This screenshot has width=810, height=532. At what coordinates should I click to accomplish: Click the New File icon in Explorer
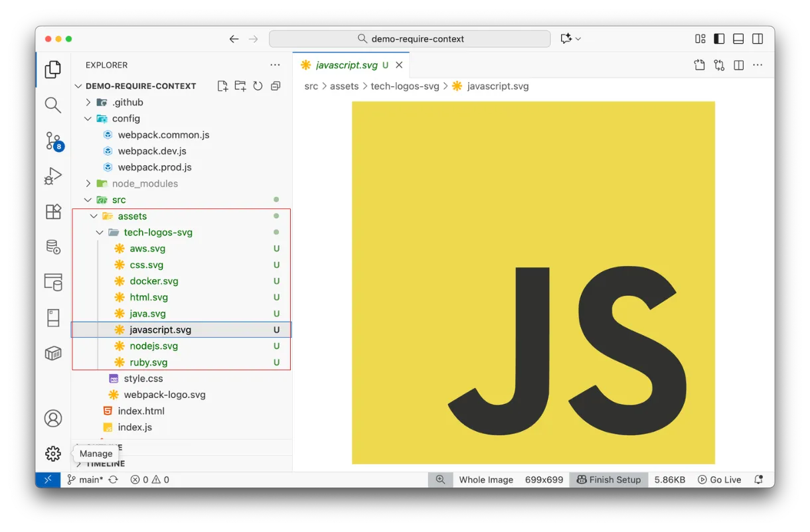coord(222,86)
